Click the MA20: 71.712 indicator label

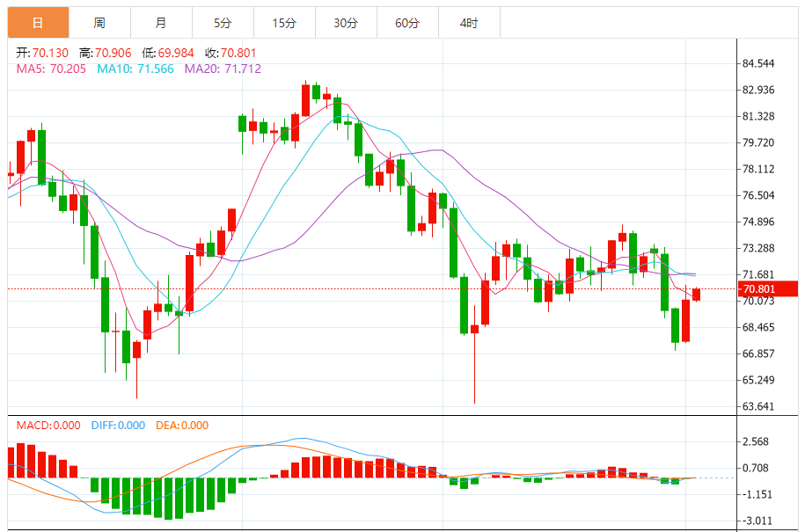[x=223, y=69]
